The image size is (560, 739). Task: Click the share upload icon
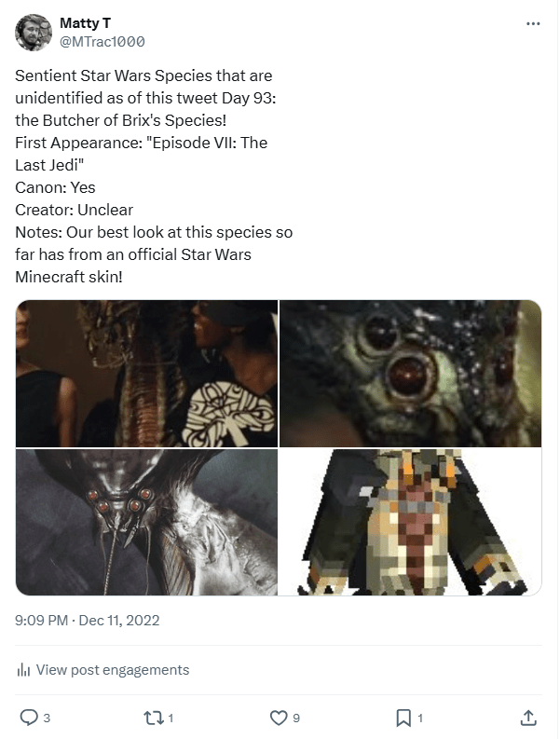(527, 718)
